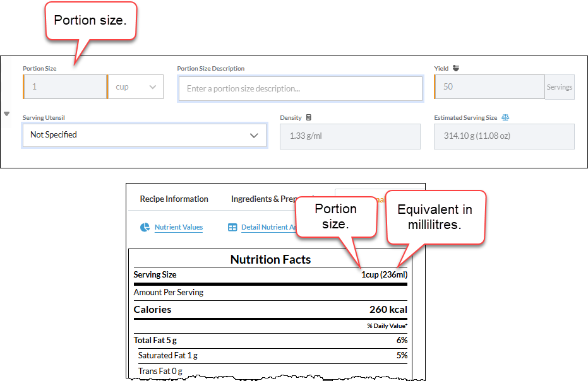This screenshot has width=588, height=381.
Task: Click the Yield bowl icon
Action: 455,68
